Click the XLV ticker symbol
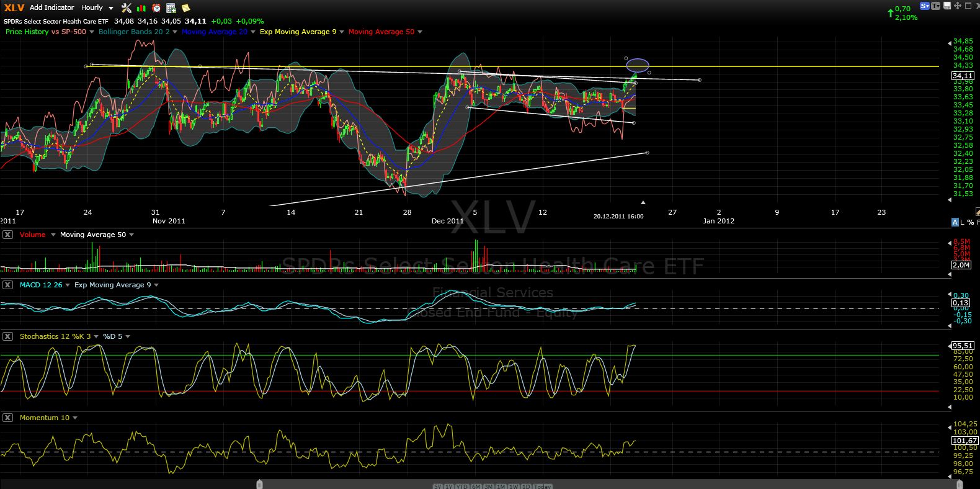Screen dimensions: 980x489 14,7
